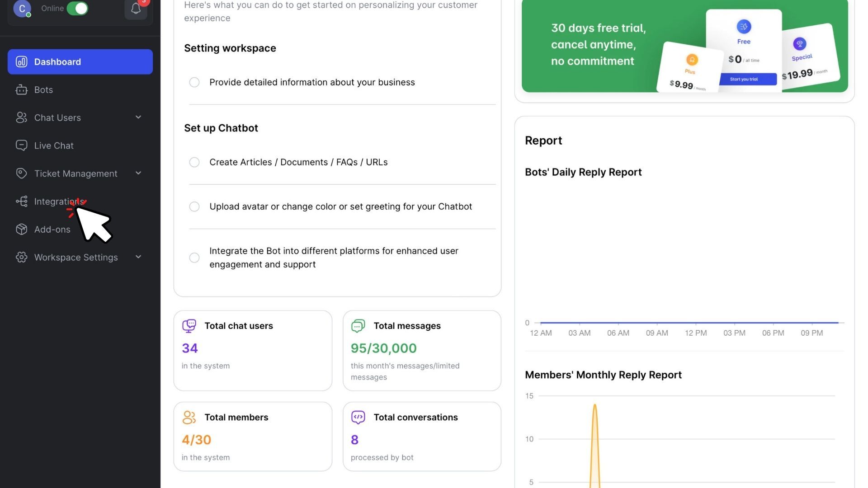Click the Integrations nodes icon
Viewport: 868px width, 488px height.
click(21, 202)
